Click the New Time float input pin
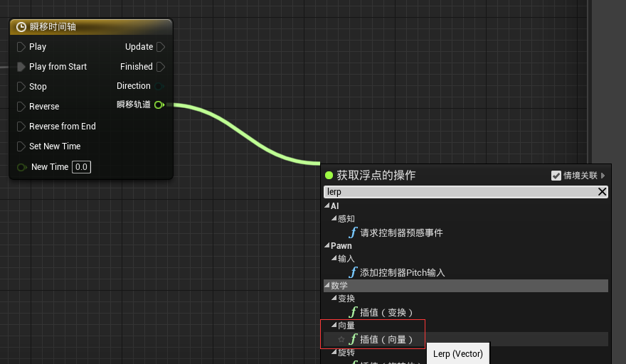626x364 pixels. (x=21, y=167)
